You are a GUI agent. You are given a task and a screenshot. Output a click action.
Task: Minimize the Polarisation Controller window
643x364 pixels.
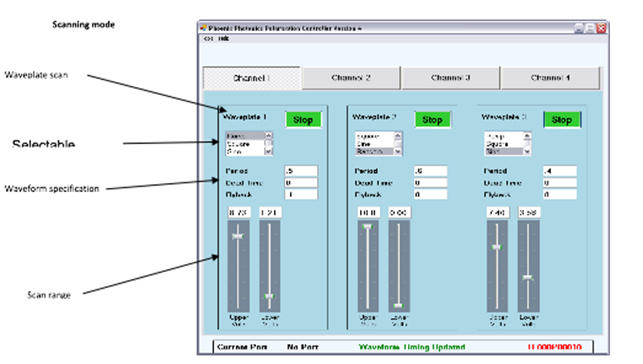tap(579, 28)
